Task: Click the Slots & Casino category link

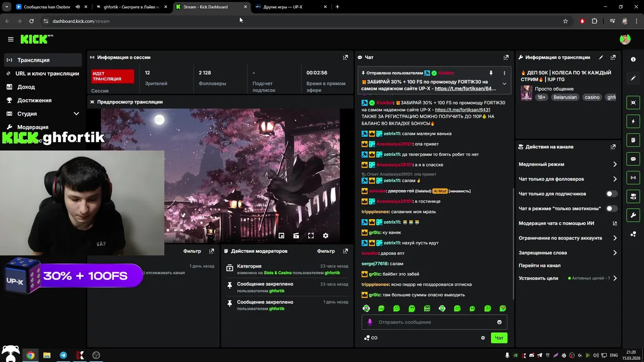Action: click(x=278, y=273)
